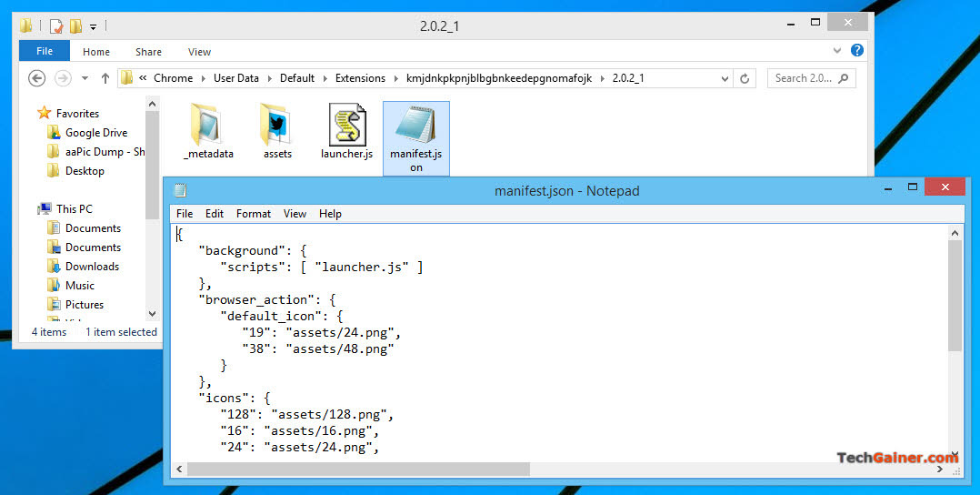The image size is (980, 495).
Task: Click User Data in the address breadcrumb
Action: coord(236,78)
